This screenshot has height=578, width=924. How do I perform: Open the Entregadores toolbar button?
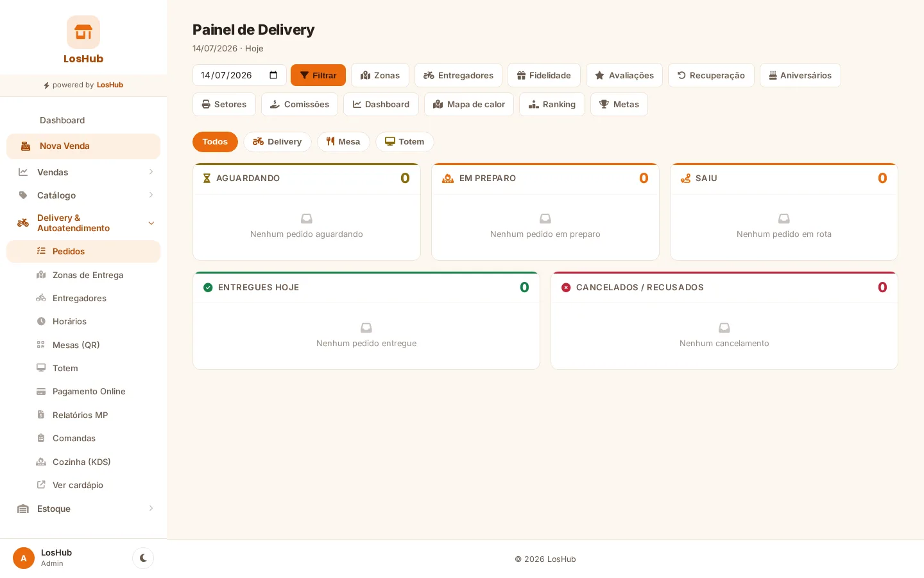click(x=458, y=75)
